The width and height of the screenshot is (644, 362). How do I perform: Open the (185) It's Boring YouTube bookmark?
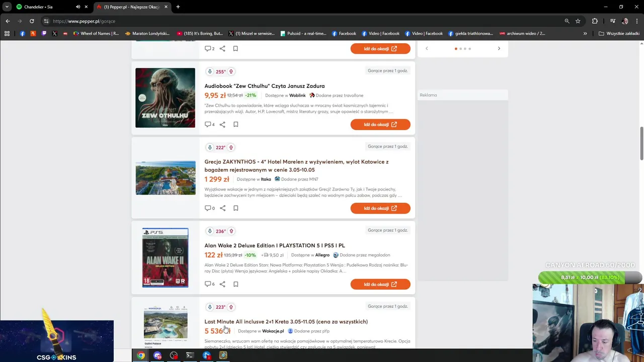[200, 34]
